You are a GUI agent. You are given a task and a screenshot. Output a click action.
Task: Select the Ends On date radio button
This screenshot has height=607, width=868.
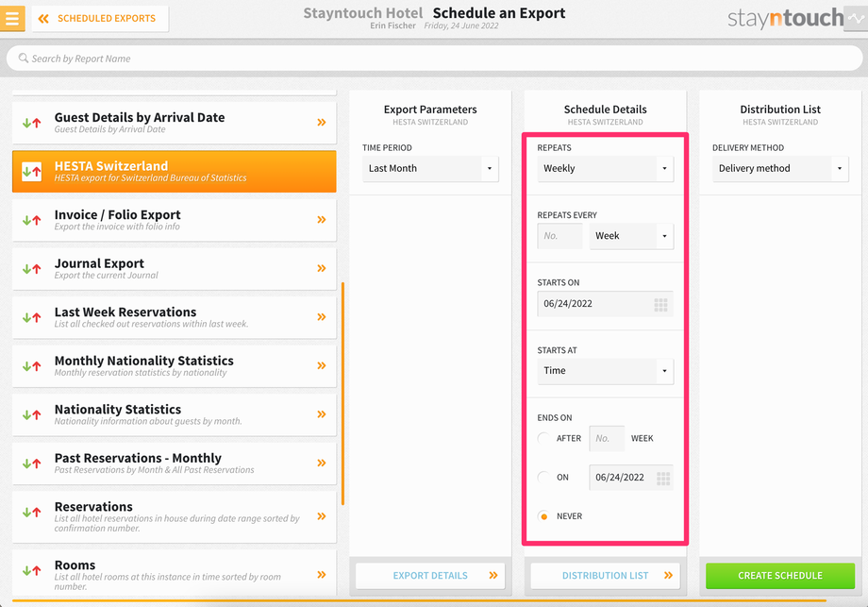point(543,478)
